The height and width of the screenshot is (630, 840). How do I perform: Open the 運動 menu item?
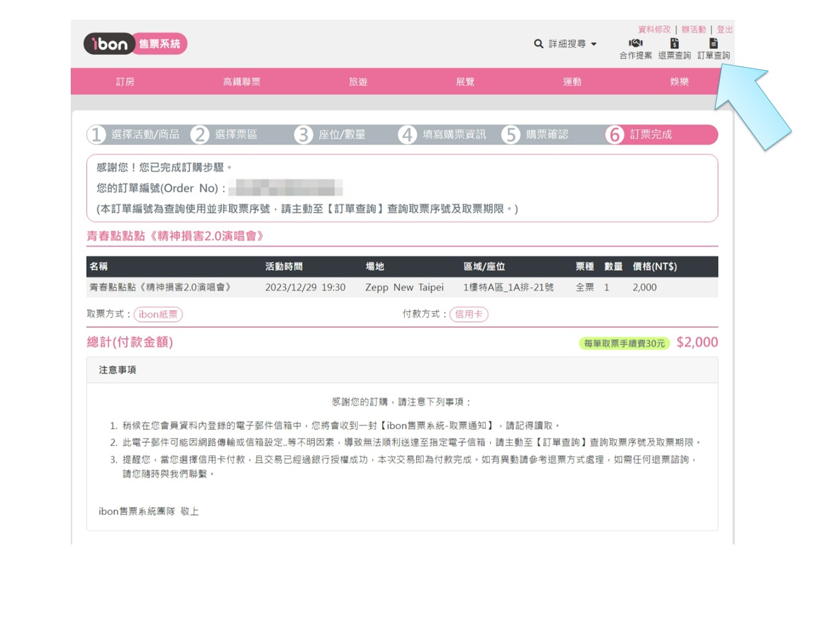point(572,81)
